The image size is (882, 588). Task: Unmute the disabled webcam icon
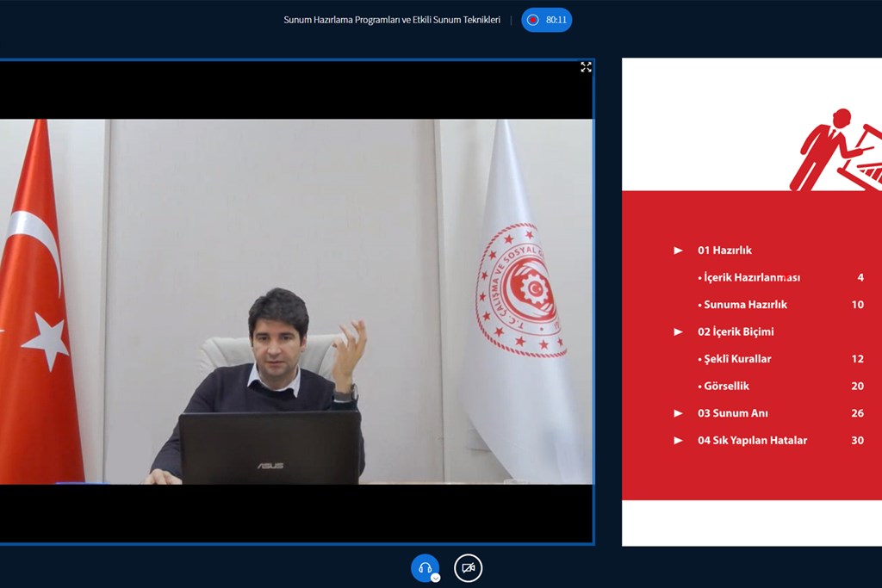[x=467, y=566]
